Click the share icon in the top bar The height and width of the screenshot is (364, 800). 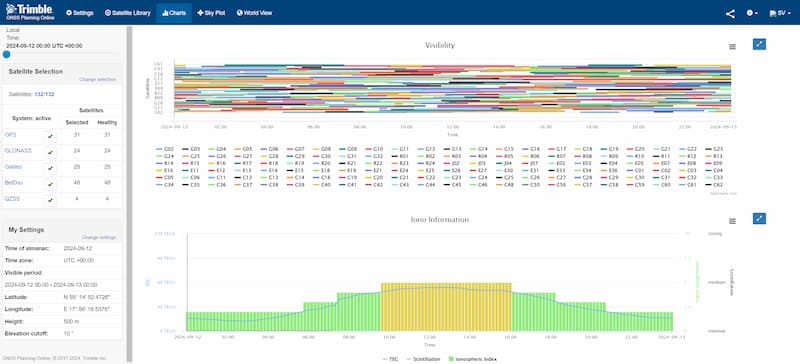[x=730, y=14]
